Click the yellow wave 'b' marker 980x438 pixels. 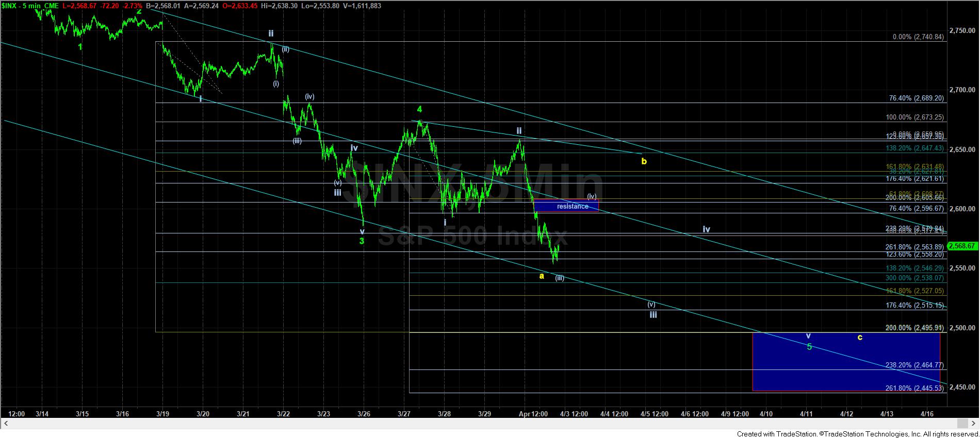coord(644,161)
